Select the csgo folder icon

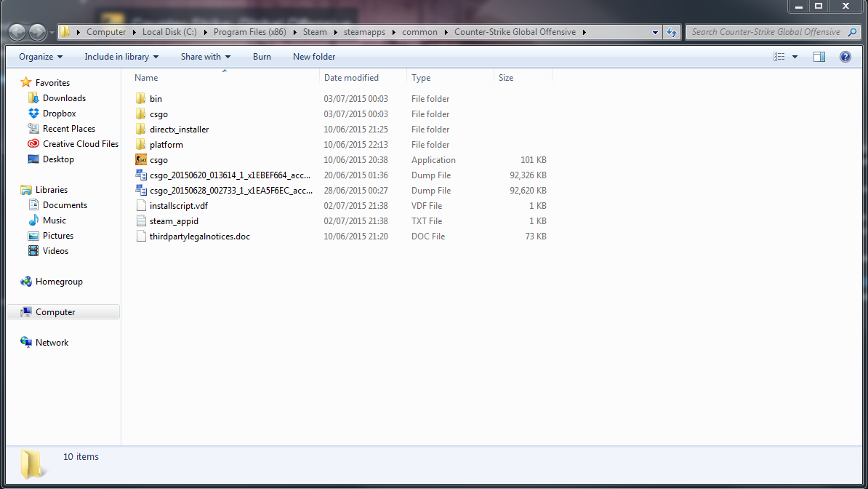pos(140,114)
